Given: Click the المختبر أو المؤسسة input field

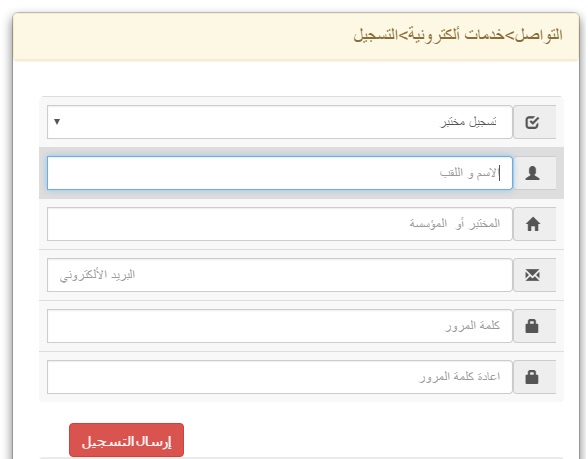Looking at the screenshot, I should (280, 224).
